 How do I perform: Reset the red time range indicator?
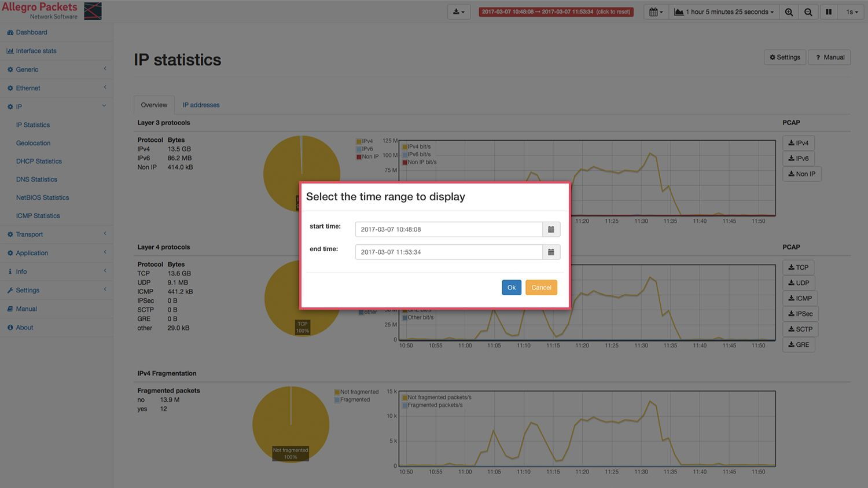pos(556,12)
